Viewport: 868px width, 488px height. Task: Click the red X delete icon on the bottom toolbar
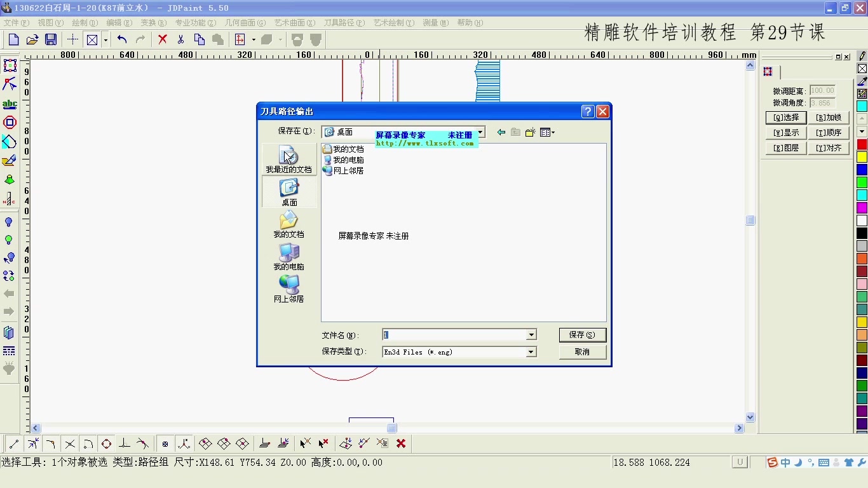(x=401, y=443)
